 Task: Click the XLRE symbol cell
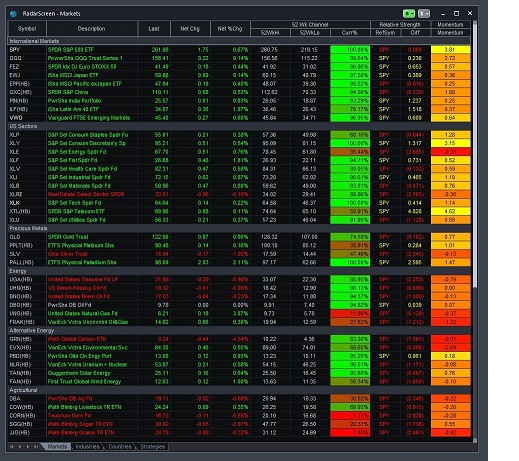click(x=27, y=194)
